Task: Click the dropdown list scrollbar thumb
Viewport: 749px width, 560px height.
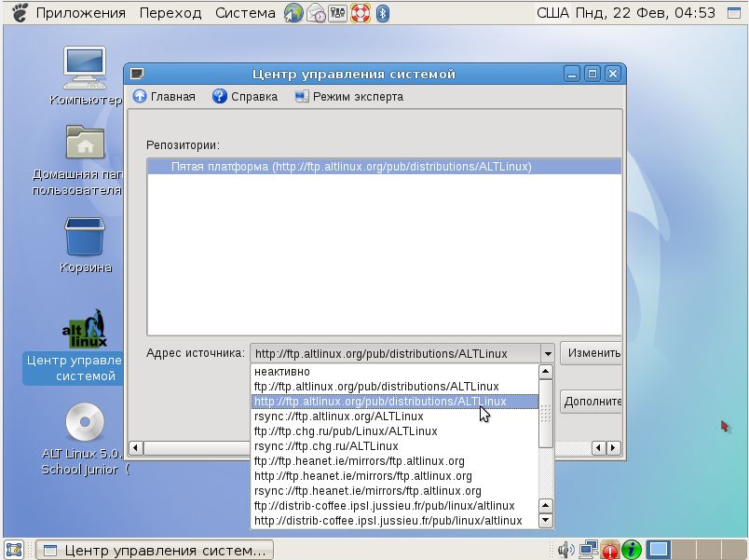Action: 546,414
